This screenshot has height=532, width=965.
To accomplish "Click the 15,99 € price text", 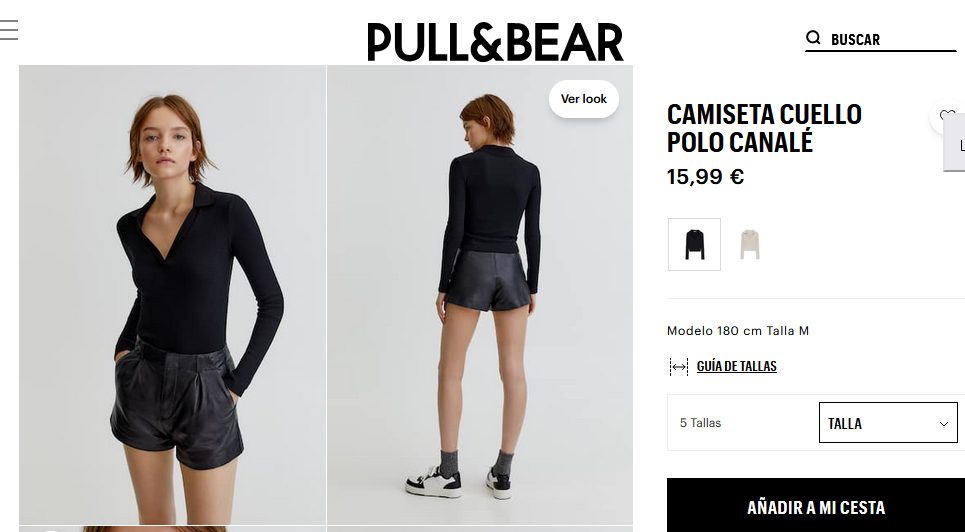I will tap(705, 177).
